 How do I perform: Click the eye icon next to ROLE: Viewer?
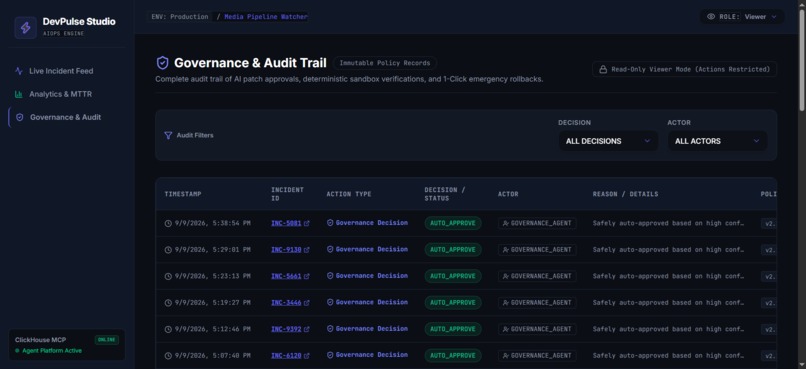(711, 16)
